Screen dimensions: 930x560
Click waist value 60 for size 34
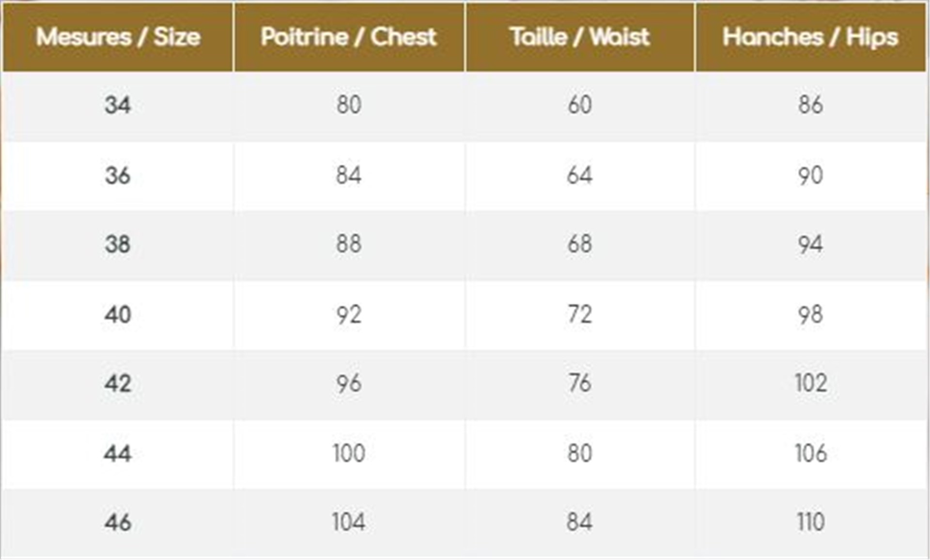point(580,105)
